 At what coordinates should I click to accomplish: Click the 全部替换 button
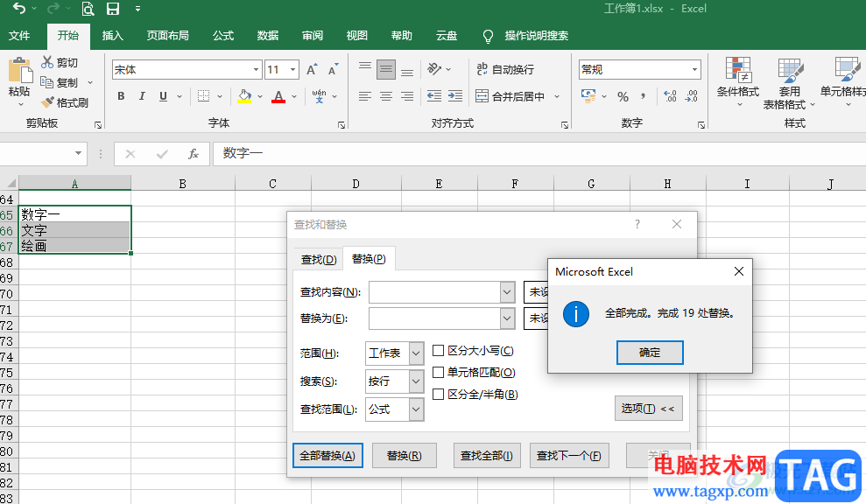[327, 456]
